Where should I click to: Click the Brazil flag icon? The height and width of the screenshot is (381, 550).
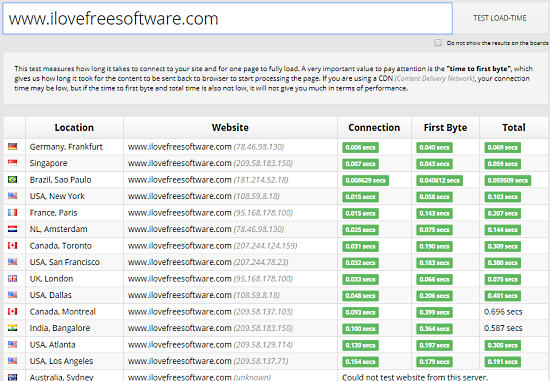tap(13, 179)
